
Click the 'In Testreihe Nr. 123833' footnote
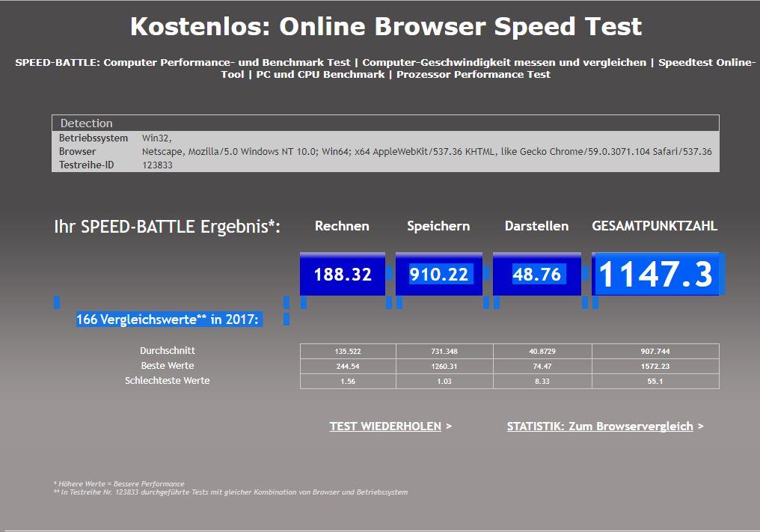click(230, 492)
